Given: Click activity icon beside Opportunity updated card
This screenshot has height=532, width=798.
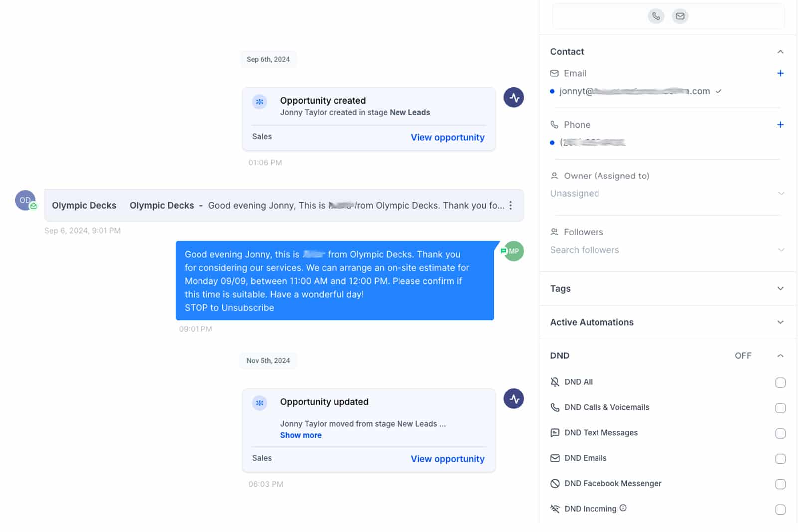Looking at the screenshot, I should 513,399.
